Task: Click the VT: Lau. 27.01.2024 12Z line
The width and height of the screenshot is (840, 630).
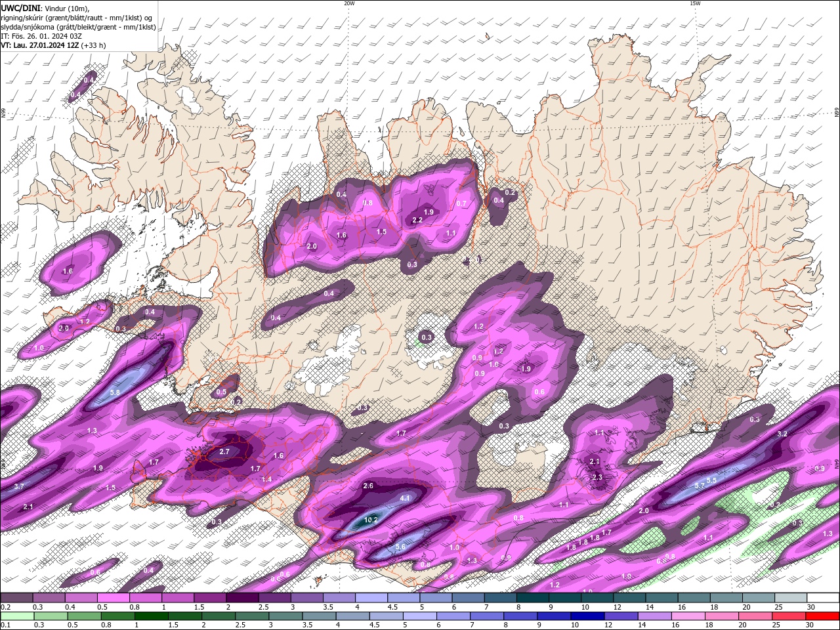Action: (53, 45)
